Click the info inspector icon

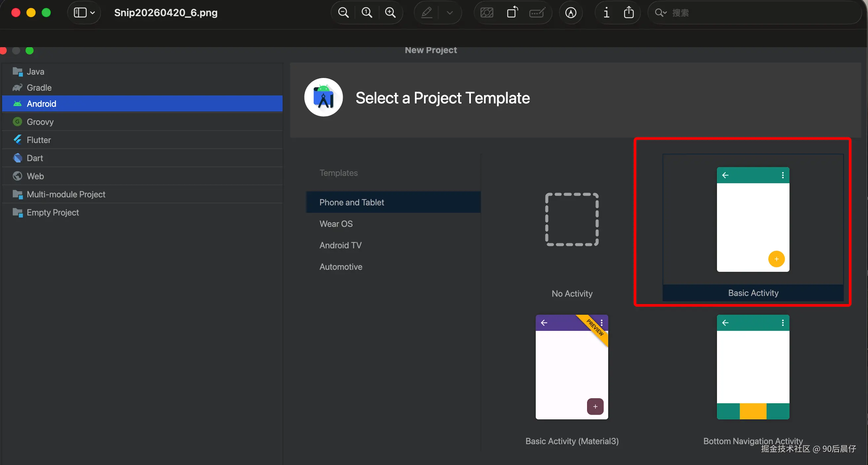pyautogui.click(x=606, y=13)
